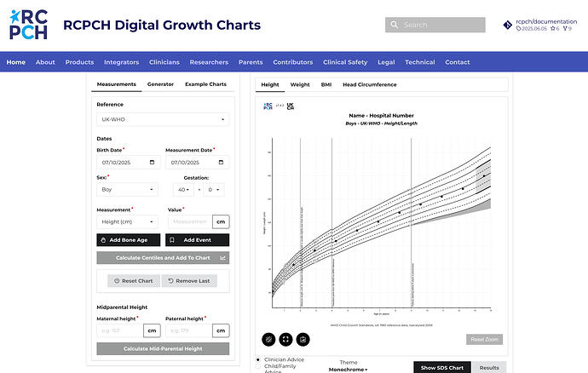This screenshot has height=373, width=588.
Task: Open the Technical menu item
Action: (420, 62)
